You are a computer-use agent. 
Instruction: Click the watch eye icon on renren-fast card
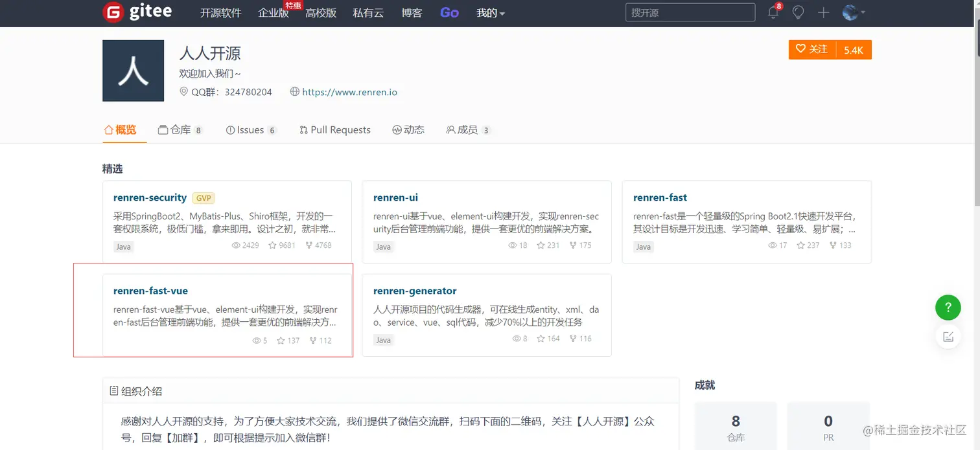771,245
